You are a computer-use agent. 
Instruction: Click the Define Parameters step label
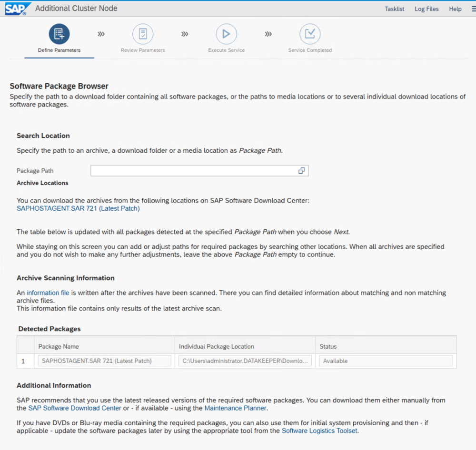(59, 50)
